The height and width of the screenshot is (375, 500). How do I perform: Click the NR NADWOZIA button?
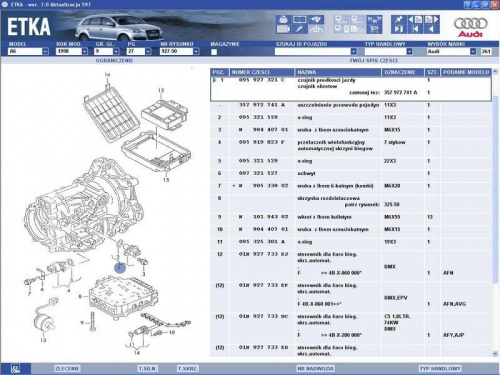coord(315,368)
